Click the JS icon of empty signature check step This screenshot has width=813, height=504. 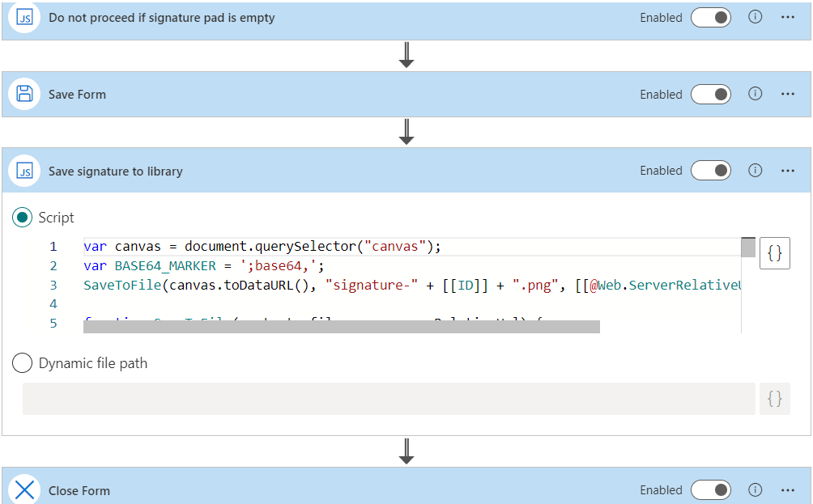coord(25,18)
